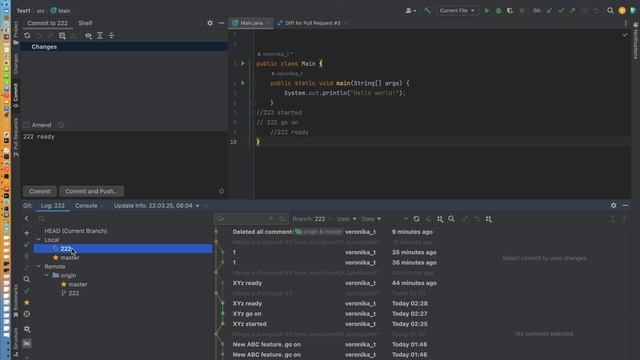640x360 pixels.
Task: Enable the Amend checkbox
Action: pyautogui.click(x=27, y=125)
